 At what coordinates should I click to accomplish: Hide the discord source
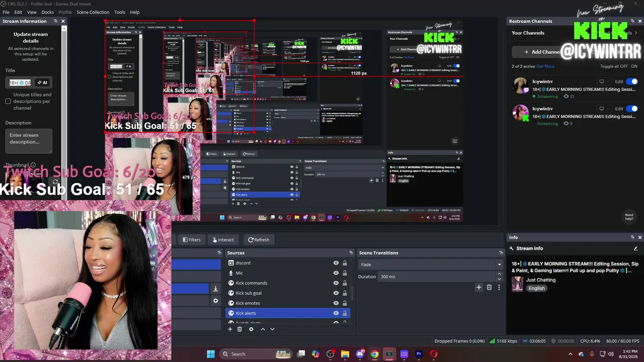(336, 263)
